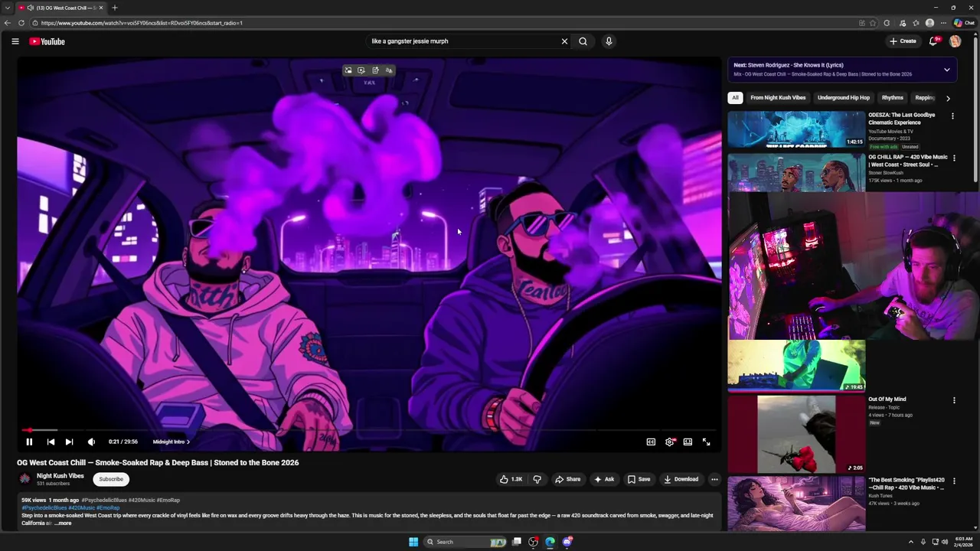Select Underground Hip Hop chip

(x=844, y=98)
